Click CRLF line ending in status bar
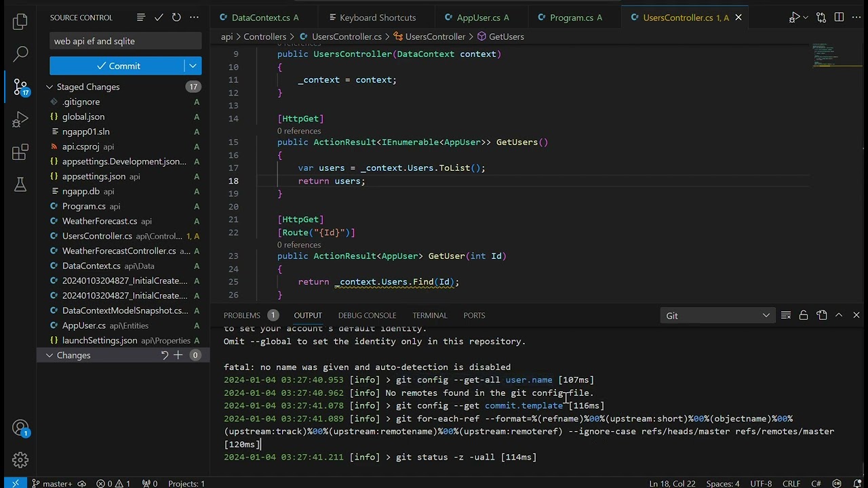The image size is (868, 488). [791, 483]
